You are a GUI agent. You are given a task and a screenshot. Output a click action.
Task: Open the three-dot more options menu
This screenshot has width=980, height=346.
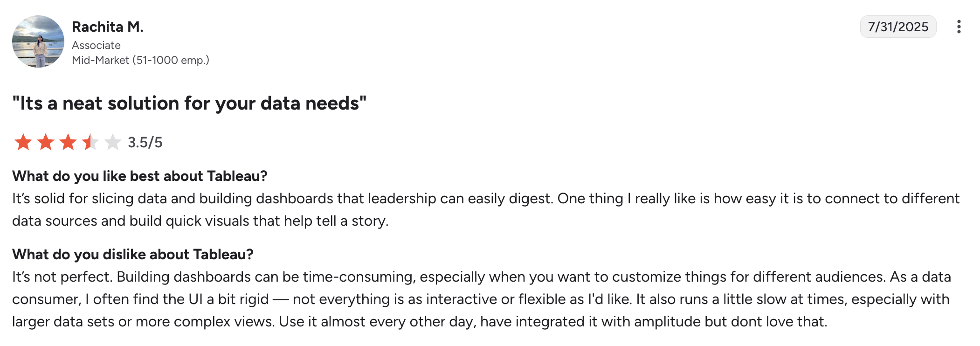pyautogui.click(x=959, y=27)
